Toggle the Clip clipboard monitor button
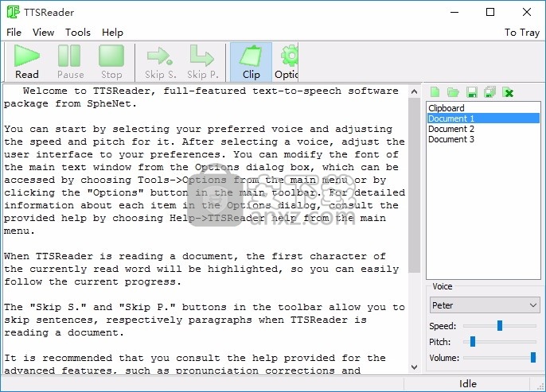Screen dimensions: 546x392 coord(251,62)
